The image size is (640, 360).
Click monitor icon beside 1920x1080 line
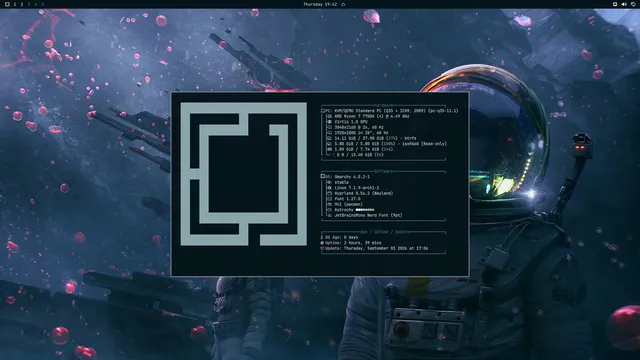pos(329,133)
